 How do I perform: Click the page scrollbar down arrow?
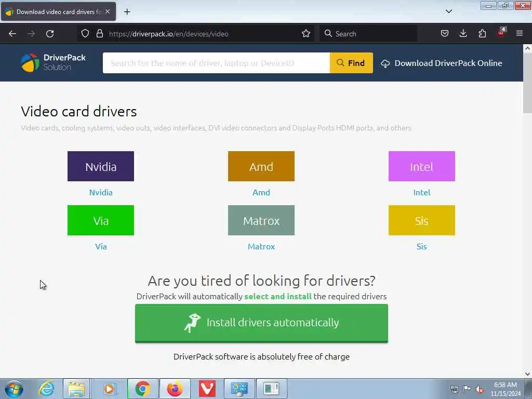coord(527,374)
